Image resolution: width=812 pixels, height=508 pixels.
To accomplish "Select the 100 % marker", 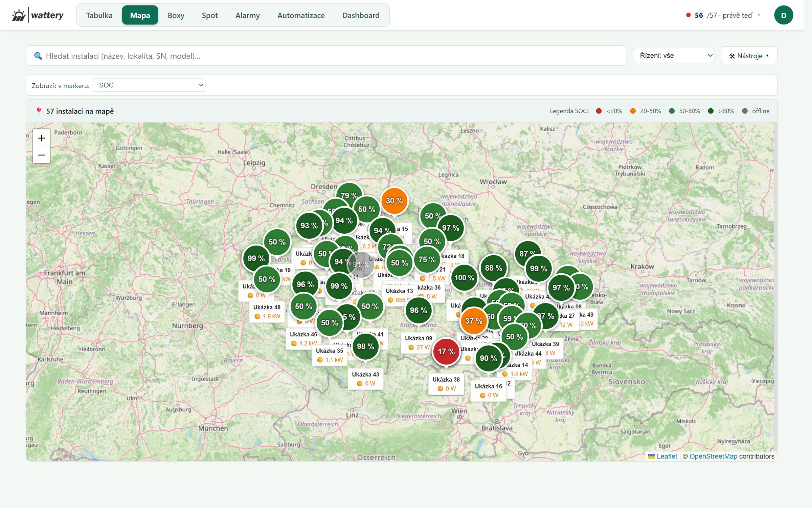I will click(x=464, y=278).
